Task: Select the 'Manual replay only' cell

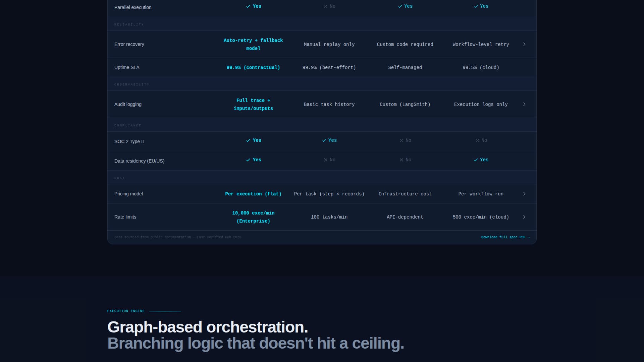Action: click(329, 44)
